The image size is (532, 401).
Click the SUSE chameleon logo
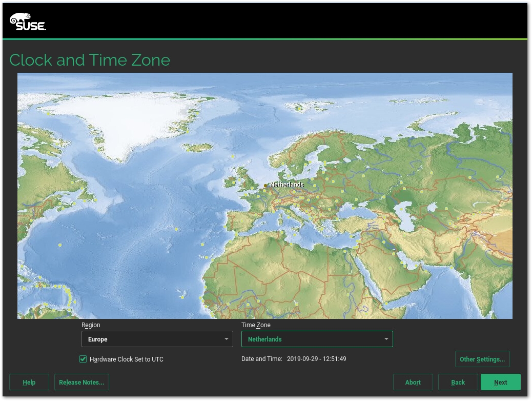point(28,22)
